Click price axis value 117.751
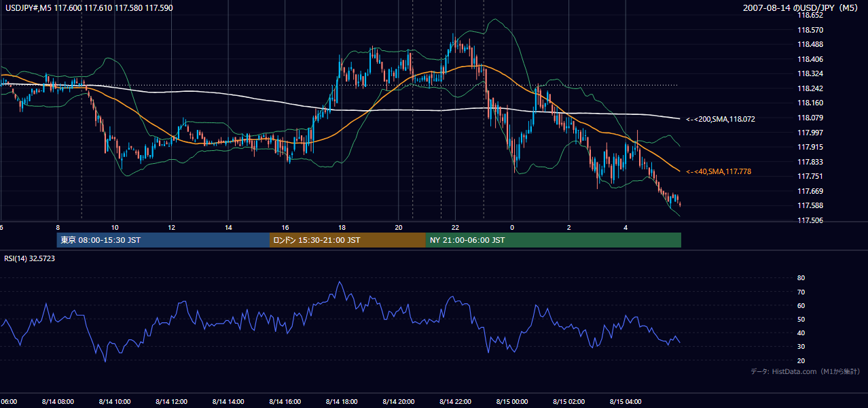The width and height of the screenshot is (868, 408). 810,176
